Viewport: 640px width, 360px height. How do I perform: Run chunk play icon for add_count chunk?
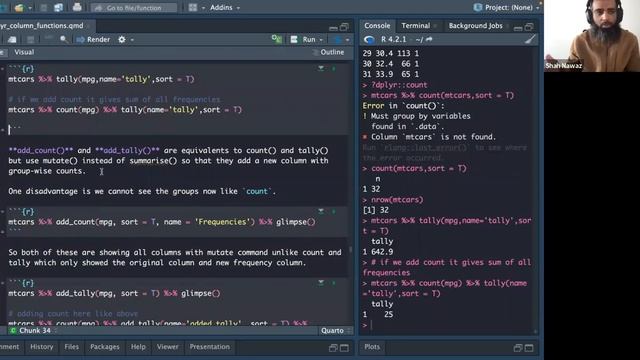point(333,211)
